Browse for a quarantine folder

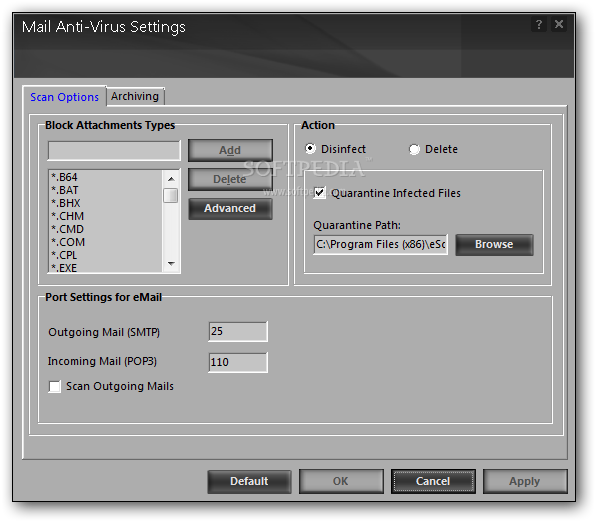coord(494,244)
